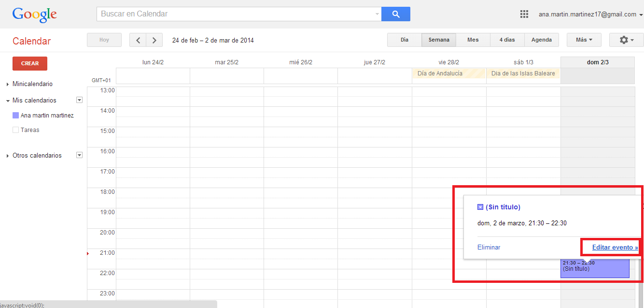Click the mar 25/2 day header

(227, 62)
